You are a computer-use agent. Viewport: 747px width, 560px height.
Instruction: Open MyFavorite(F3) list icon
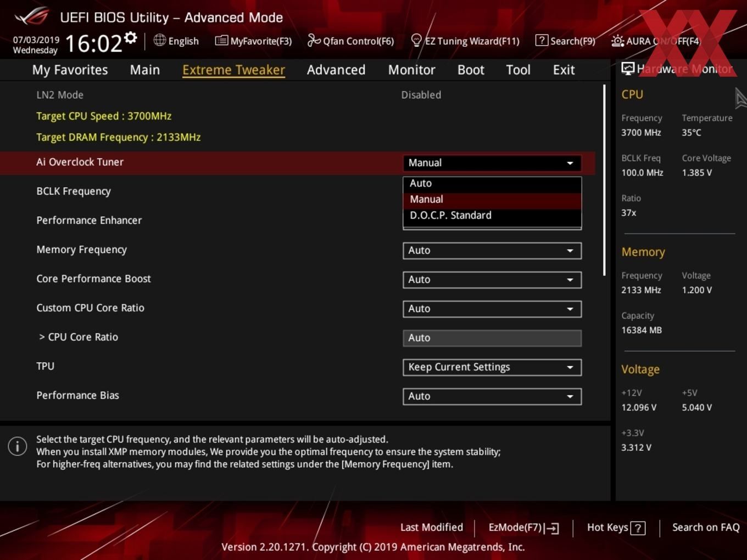tap(221, 40)
